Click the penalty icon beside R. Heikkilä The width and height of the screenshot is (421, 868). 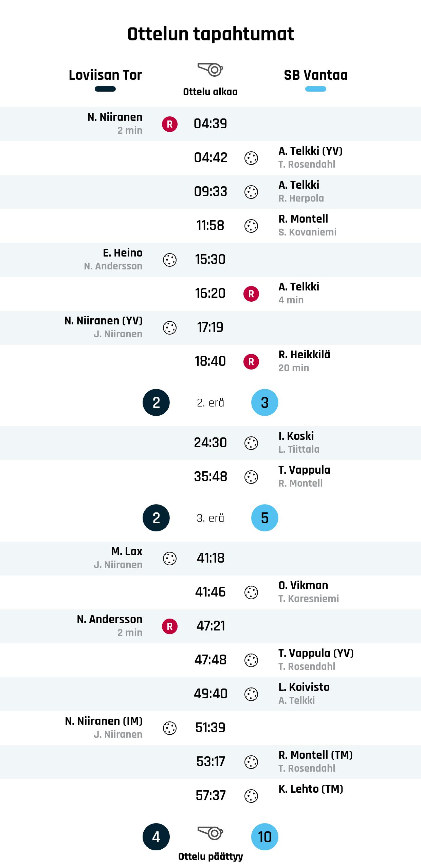pos(251,362)
